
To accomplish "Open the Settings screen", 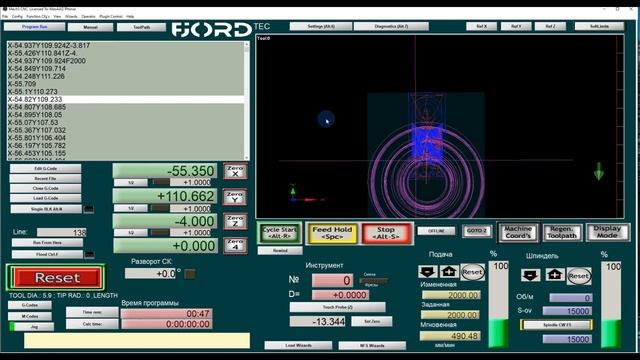I will [321, 27].
